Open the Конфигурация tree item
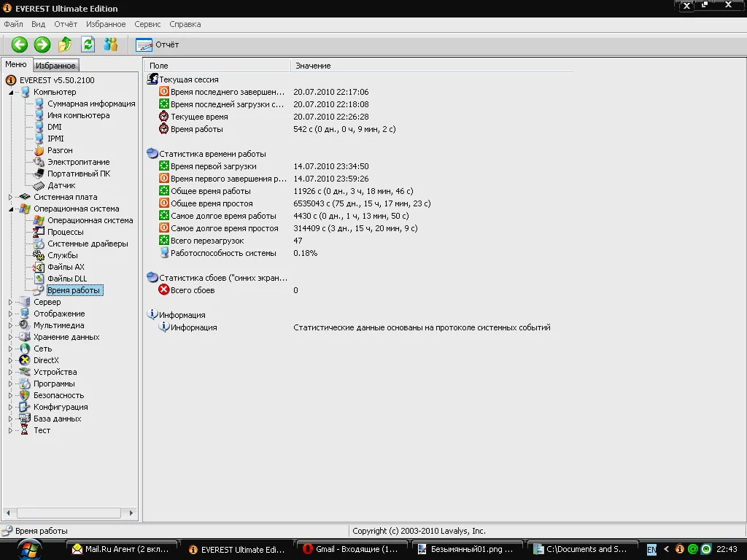The image size is (747, 560). (x=61, y=407)
